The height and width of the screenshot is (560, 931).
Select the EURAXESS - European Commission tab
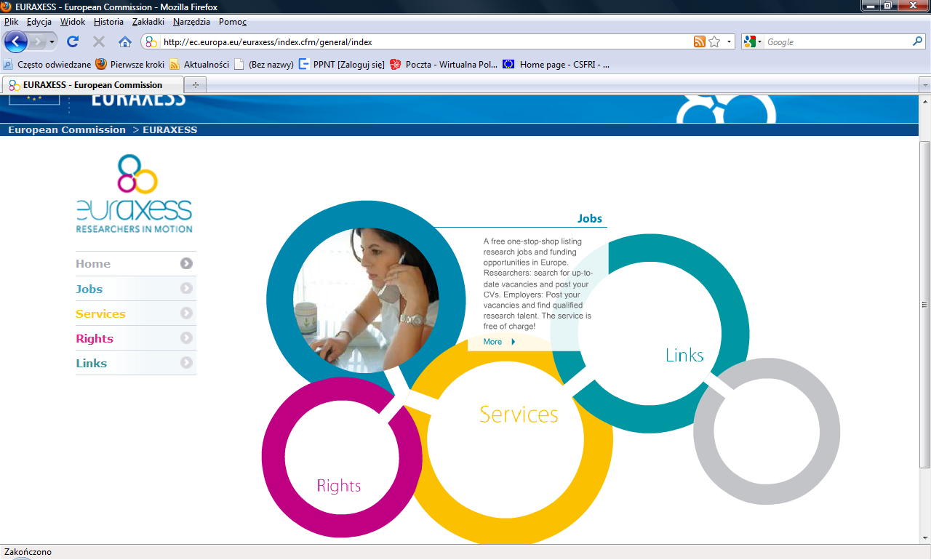[92, 85]
